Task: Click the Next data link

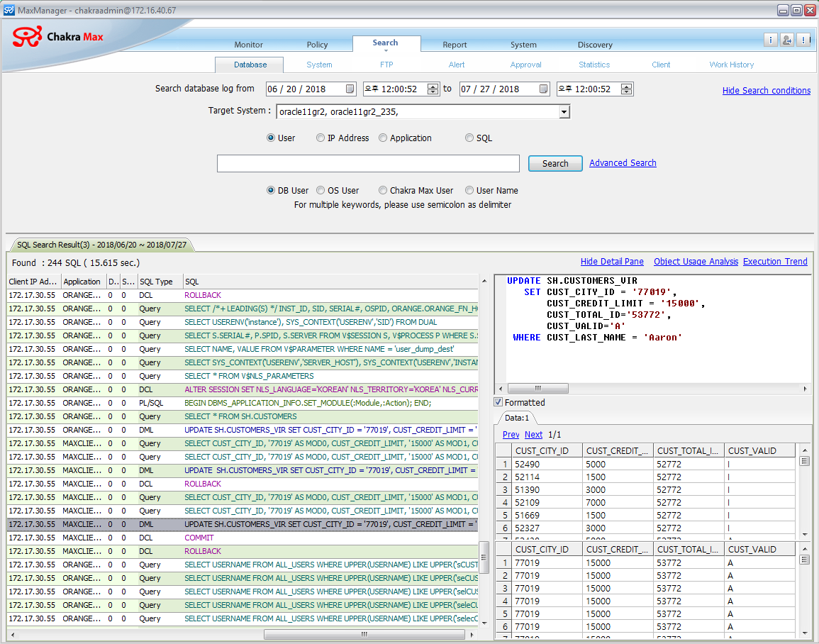Action: (533, 435)
